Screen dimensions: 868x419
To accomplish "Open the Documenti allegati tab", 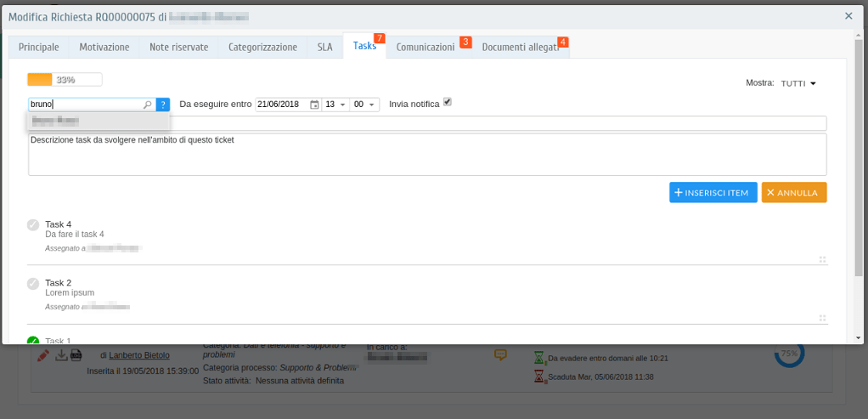I will [x=520, y=48].
